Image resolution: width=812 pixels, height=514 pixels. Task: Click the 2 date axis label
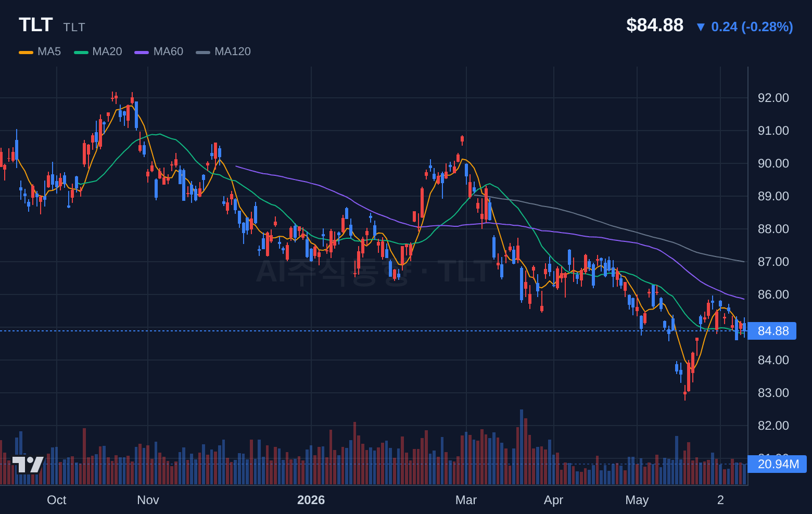pos(720,500)
